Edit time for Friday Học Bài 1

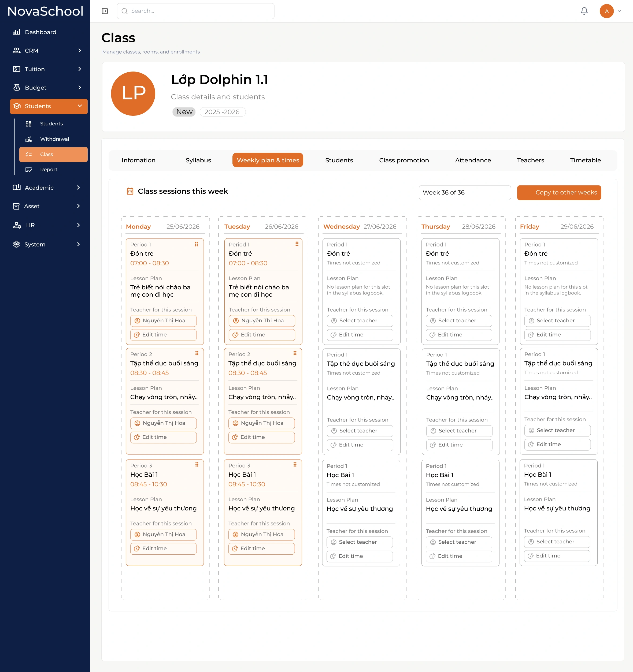(557, 556)
